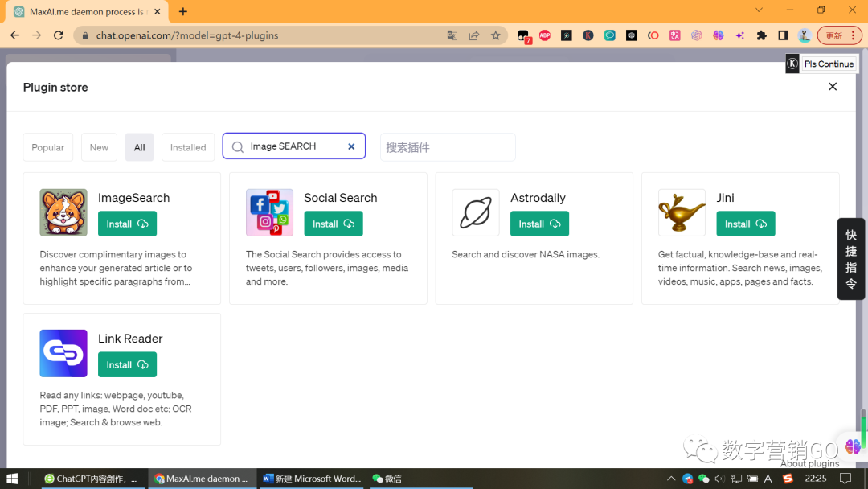This screenshot has height=489, width=868.
Task: Toggle the browser side panel
Action: tap(783, 35)
